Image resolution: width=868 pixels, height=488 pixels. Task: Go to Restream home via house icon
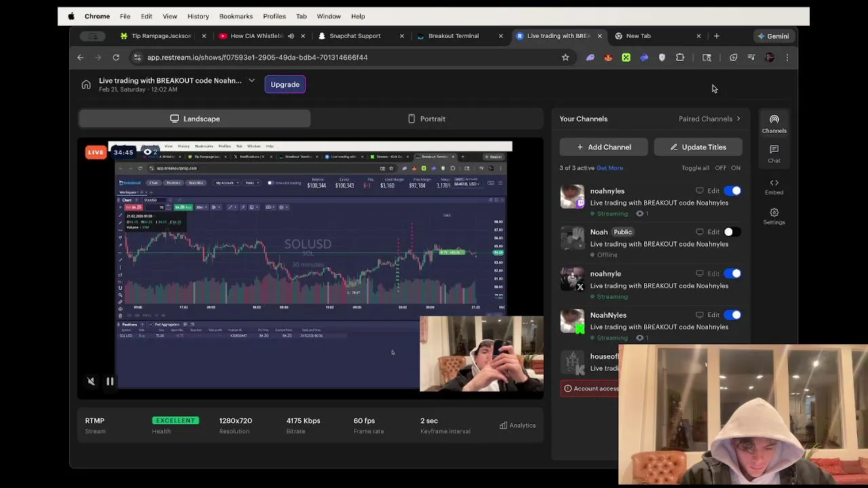86,85
